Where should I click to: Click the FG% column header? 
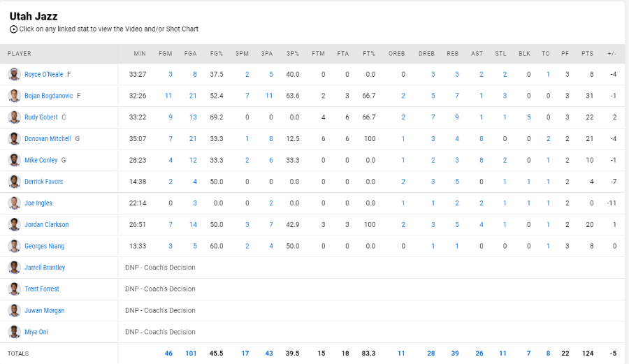tap(217, 54)
